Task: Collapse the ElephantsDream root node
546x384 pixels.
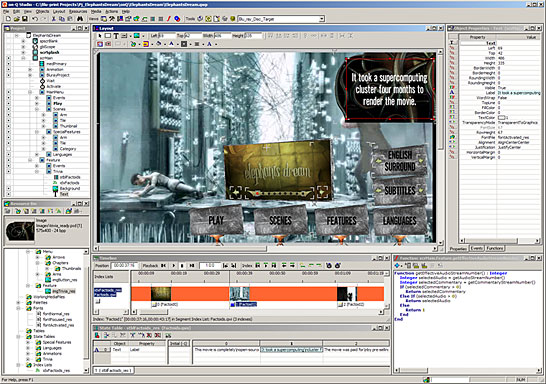Action: (x=16, y=36)
